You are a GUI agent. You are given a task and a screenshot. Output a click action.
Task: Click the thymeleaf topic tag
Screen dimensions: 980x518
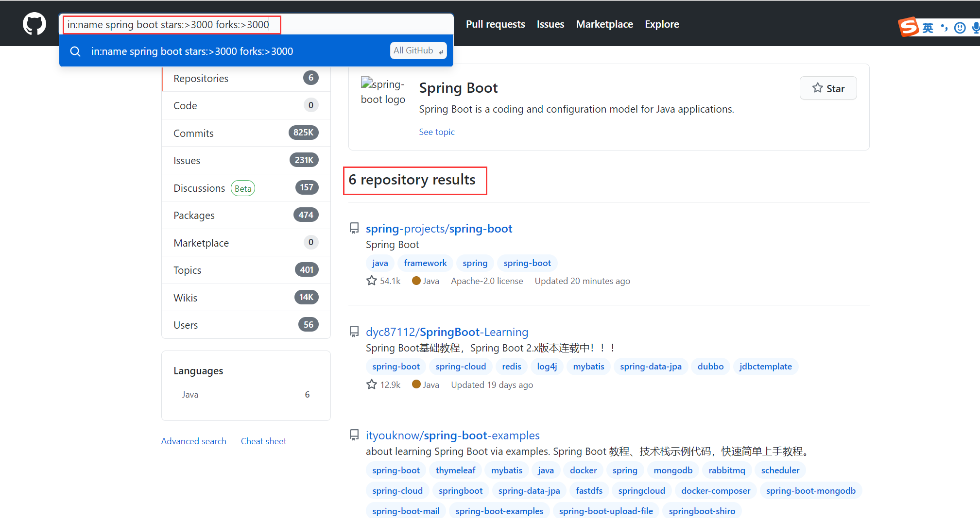pyautogui.click(x=455, y=470)
